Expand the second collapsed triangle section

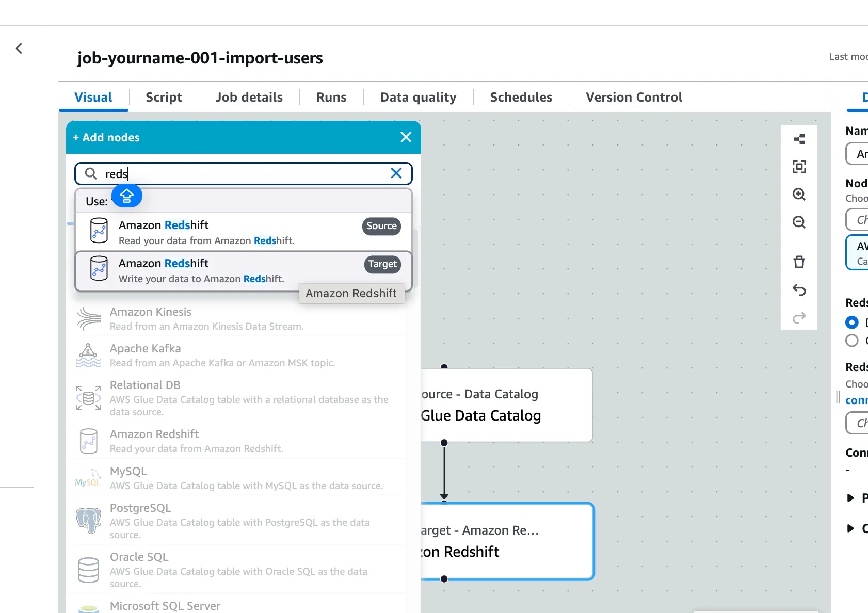[850, 528]
